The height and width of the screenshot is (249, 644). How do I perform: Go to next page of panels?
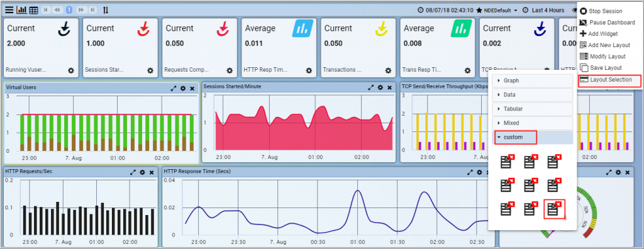tap(81, 10)
